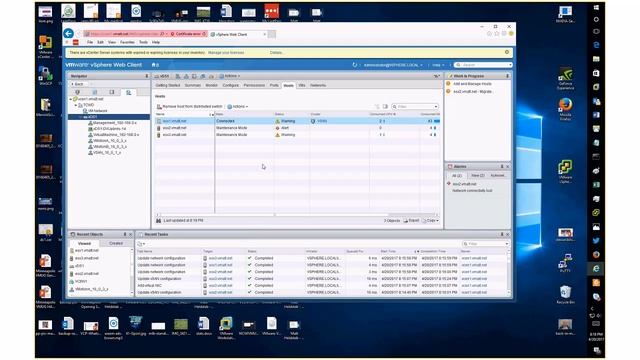Screen dimensions: 640x360
Task: Open the GeForce Experience desktop icon
Action: 565,78
